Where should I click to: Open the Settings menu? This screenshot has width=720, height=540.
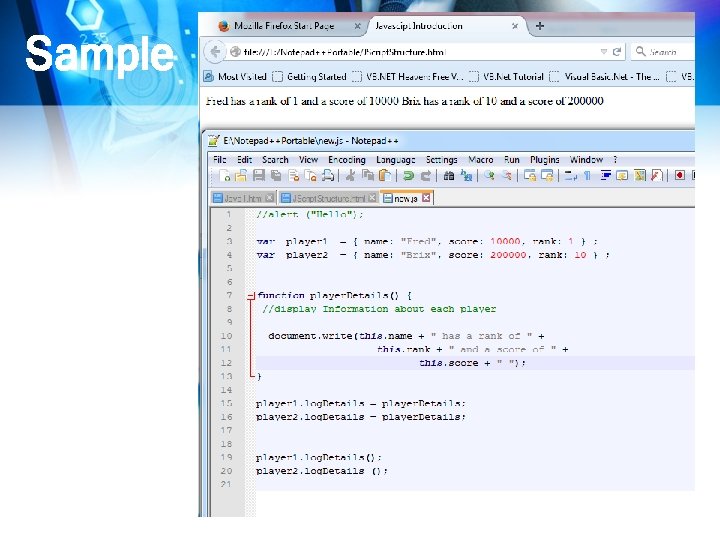[x=441, y=159]
